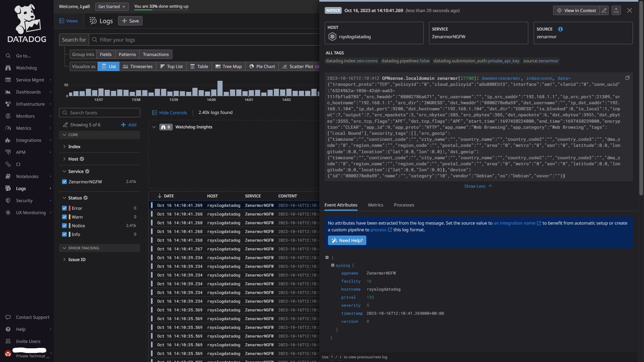The image size is (644, 362).
Task: Click the rsyslogdatadog host icon
Action: (x=332, y=37)
